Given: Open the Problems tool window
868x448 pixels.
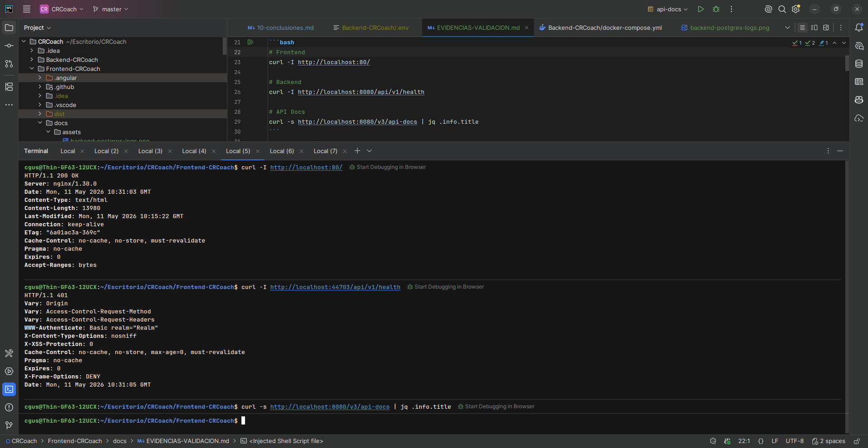Looking at the screenshot, I should pyautogui.click(x=9, y=407).
